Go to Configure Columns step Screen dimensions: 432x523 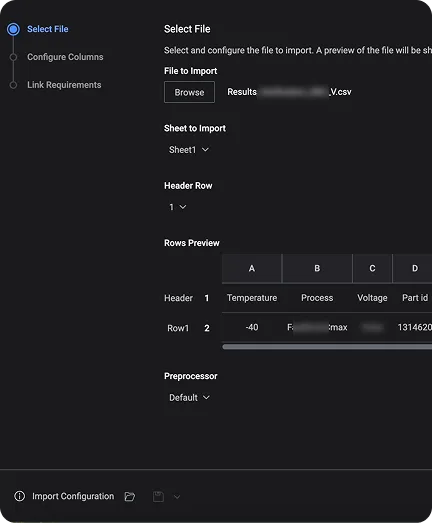65,57
